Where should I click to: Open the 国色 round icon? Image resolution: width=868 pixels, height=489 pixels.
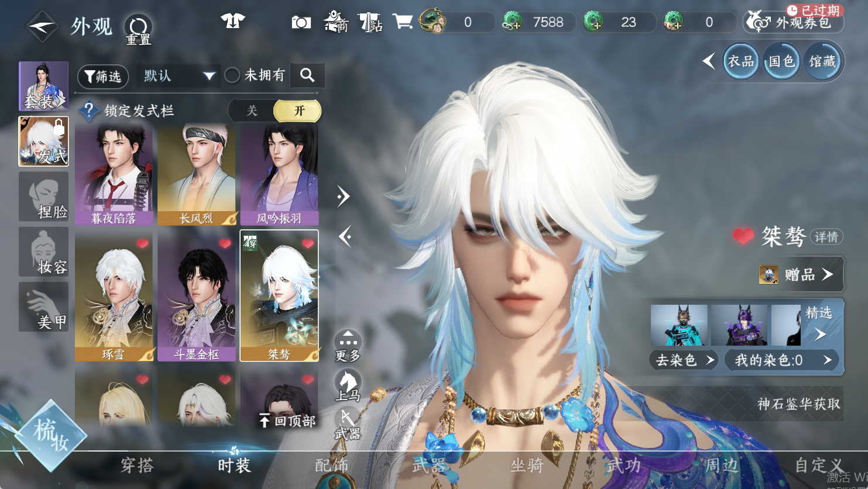(781, 61)
